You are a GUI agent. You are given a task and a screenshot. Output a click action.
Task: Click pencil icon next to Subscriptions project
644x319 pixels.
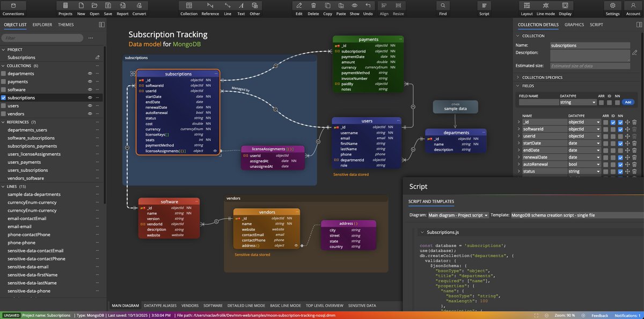pyautogui.click(x=97, y=57)
